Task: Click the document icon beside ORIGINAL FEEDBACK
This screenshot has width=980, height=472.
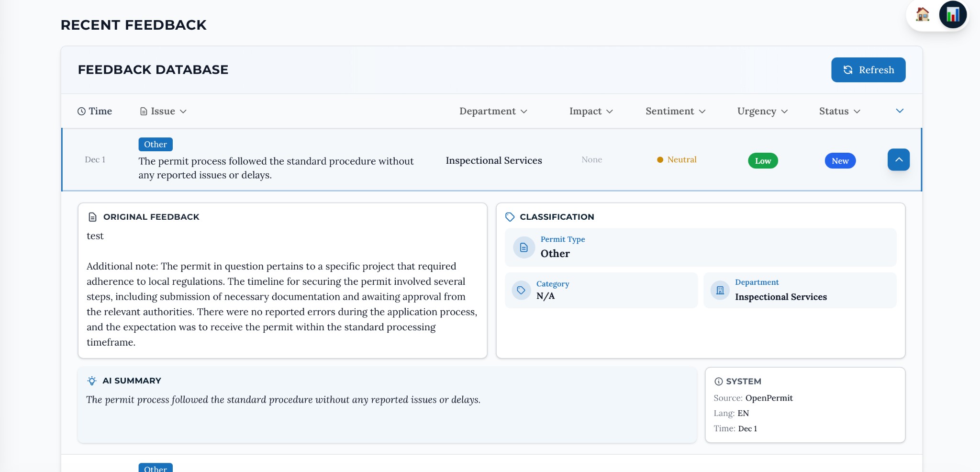Action: pos(92,216)
